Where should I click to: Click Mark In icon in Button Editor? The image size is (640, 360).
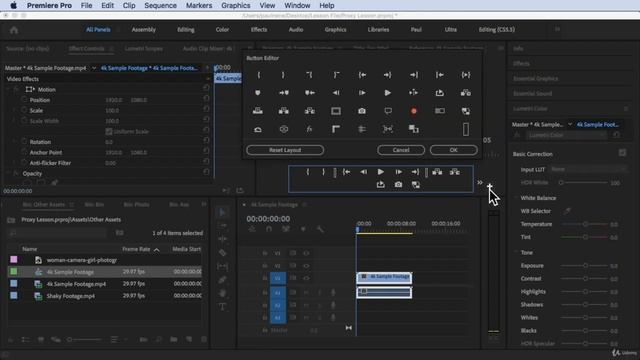click(258, 75)
